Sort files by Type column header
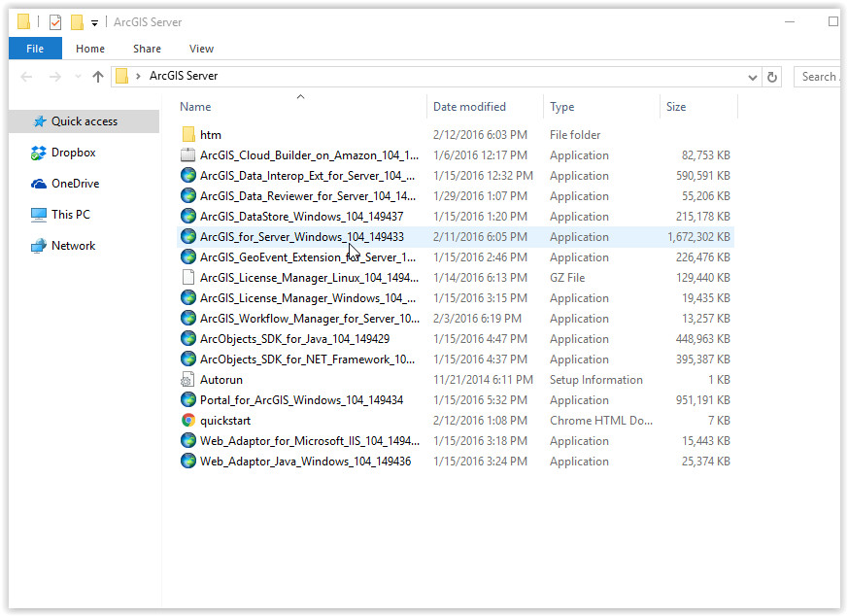This screenshot has width=848, height=616. click(x=561, y=107)
